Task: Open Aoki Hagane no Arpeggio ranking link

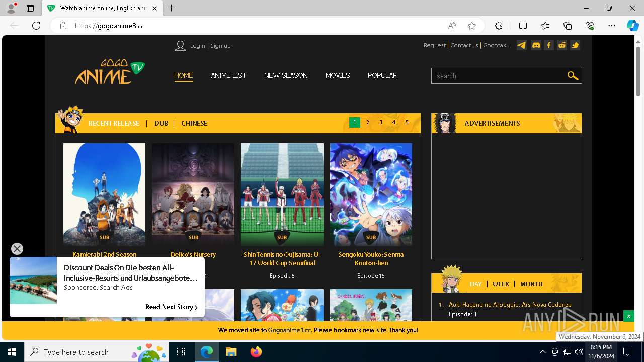Action: click(x=510, y=305)
